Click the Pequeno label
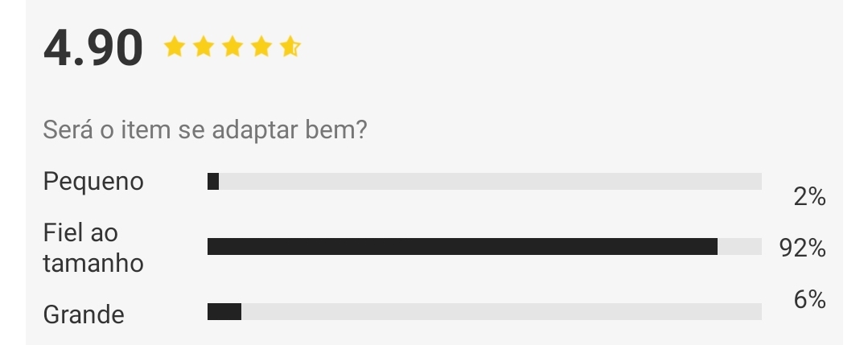Screen dimensions: 868x345 pyautogui.click(x=93, y=182)
